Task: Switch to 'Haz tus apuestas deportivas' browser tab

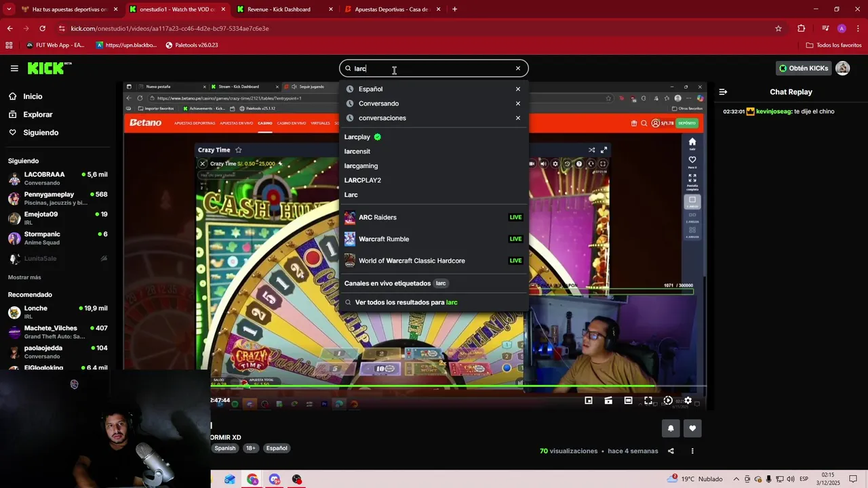Action: [x=69, y=9]
